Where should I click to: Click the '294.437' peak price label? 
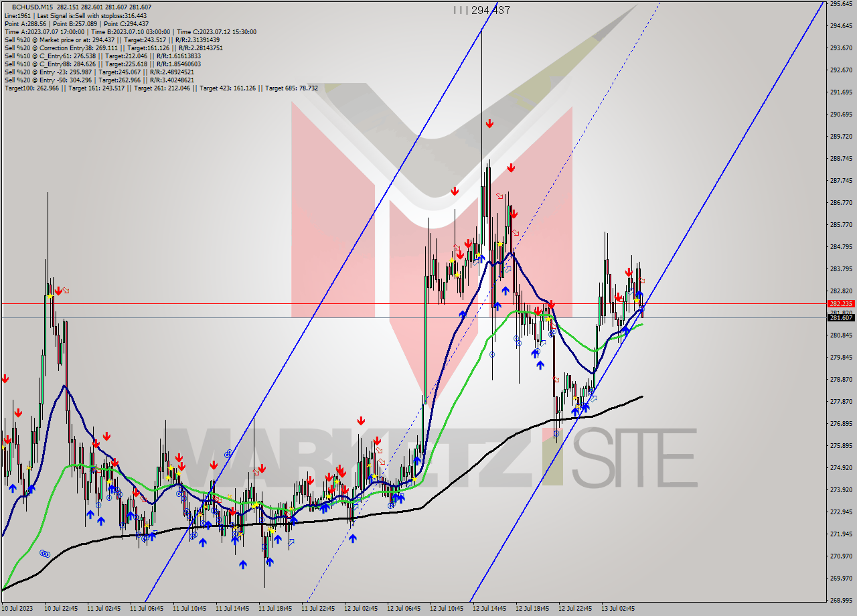[x=491, y=10]
